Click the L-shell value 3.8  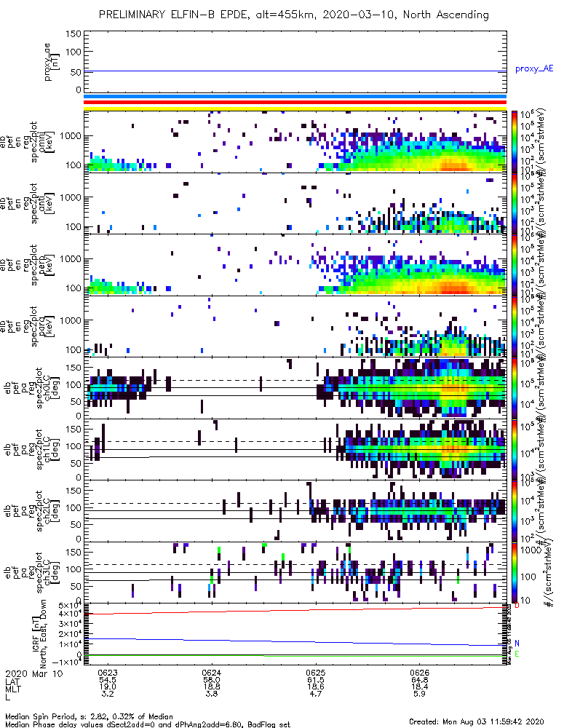[x=212, y=694]
